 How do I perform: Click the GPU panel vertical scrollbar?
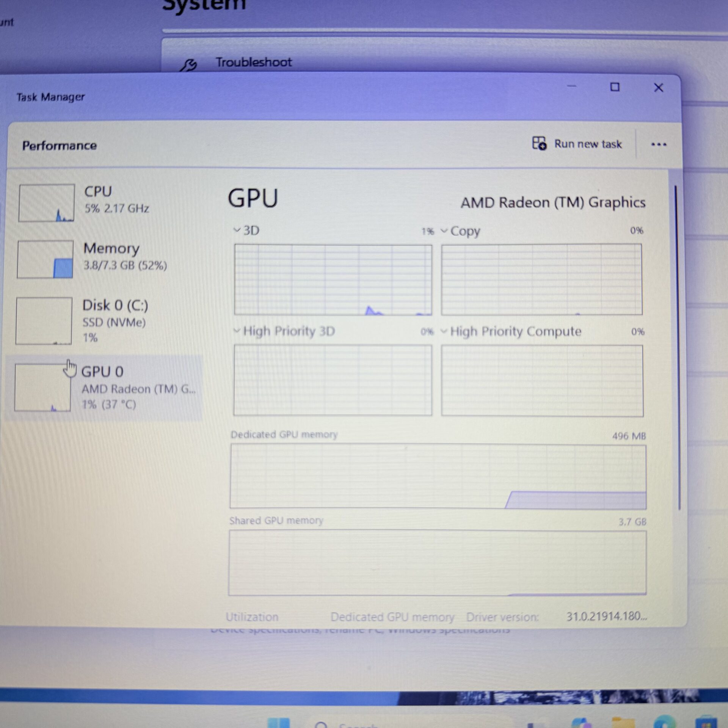[678, 347]
